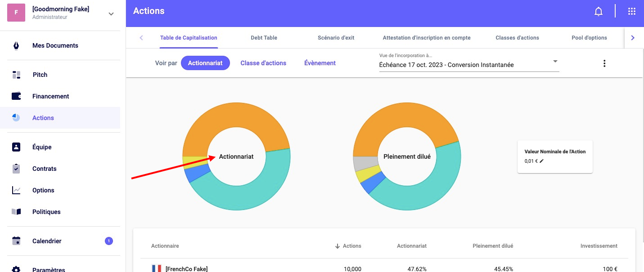Click the Mes Documents pen icon
This screenshot has height=272, width=644.
[16, 46]
